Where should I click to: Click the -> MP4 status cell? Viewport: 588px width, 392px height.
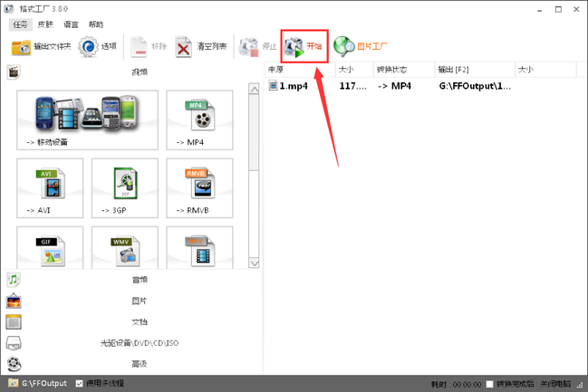coord(394,86)
